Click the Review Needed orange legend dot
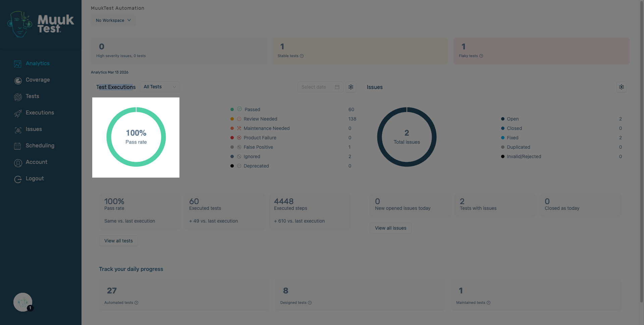 pyautogui.click(x=232, y=119)
